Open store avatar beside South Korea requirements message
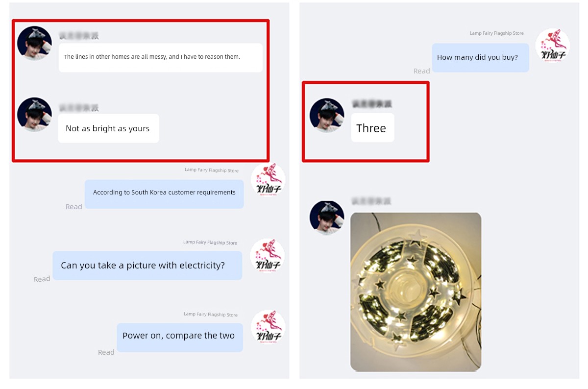 point(268,180)
